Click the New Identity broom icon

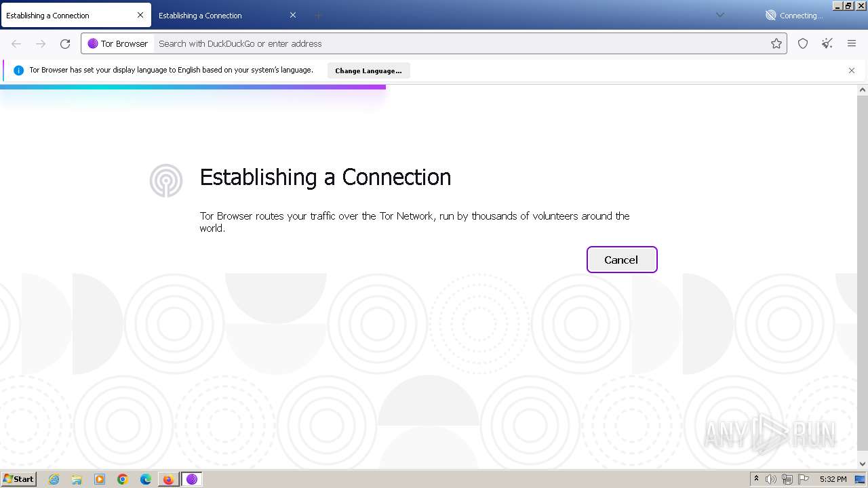827,43
